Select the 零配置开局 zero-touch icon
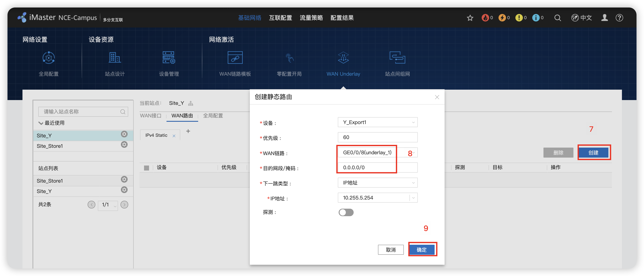 289,58
